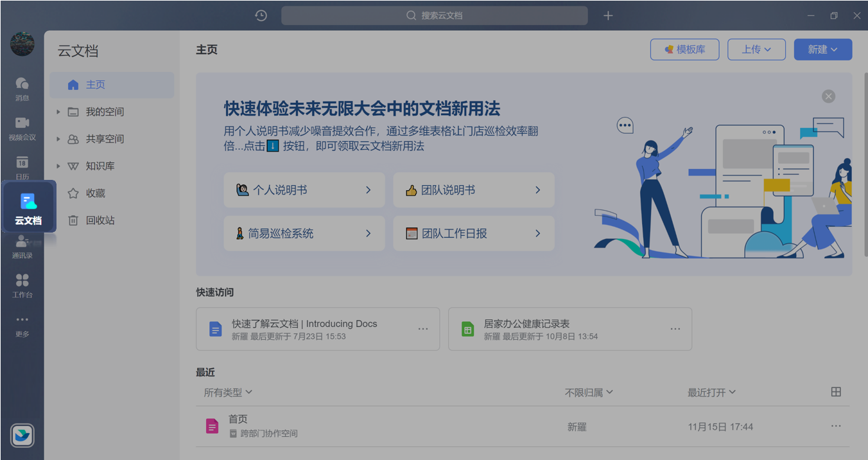Switch to grid view icon in recent list
Image resolution: width=868 pixels, height=460 pixels.
(836, 392)
